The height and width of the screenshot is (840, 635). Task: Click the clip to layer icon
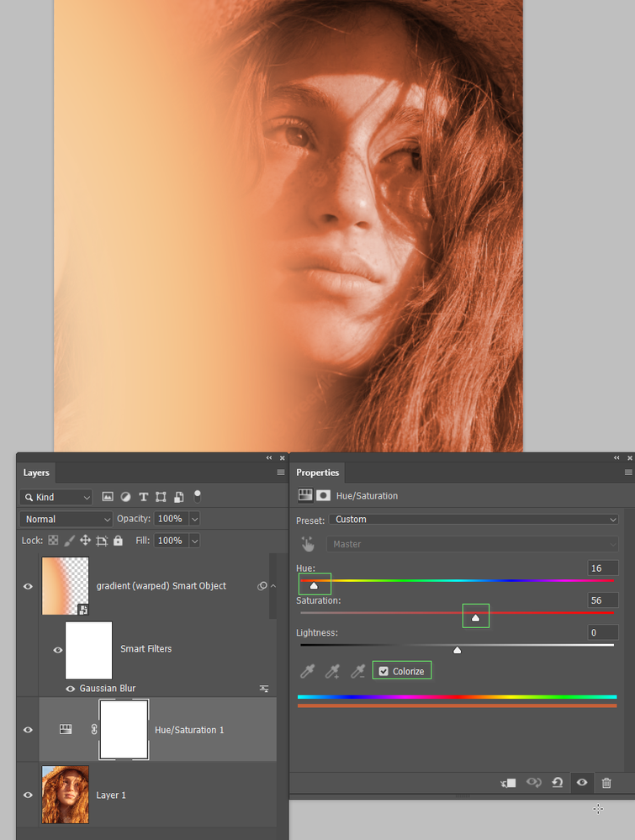pos(508,783)
